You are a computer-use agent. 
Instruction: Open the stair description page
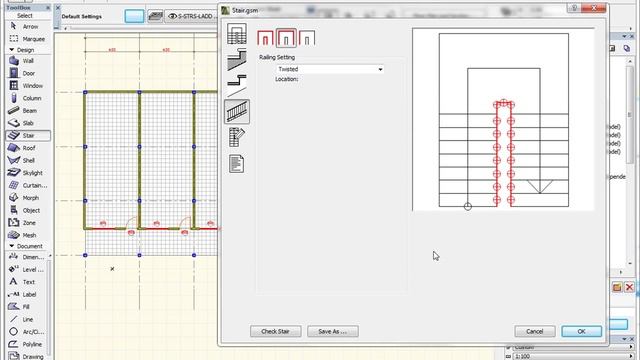(237, 164)
